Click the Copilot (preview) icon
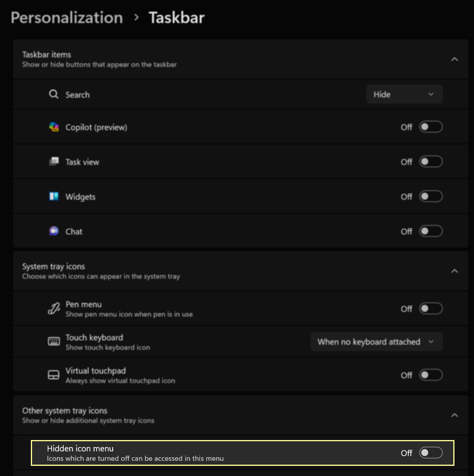 click(x=54, y=127)
